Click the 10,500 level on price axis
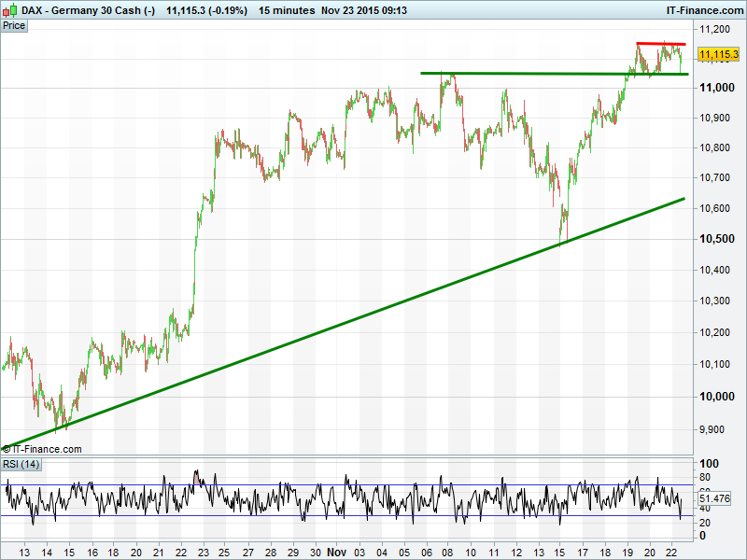The height and width of the screenshot is (560, 747). 718,239
